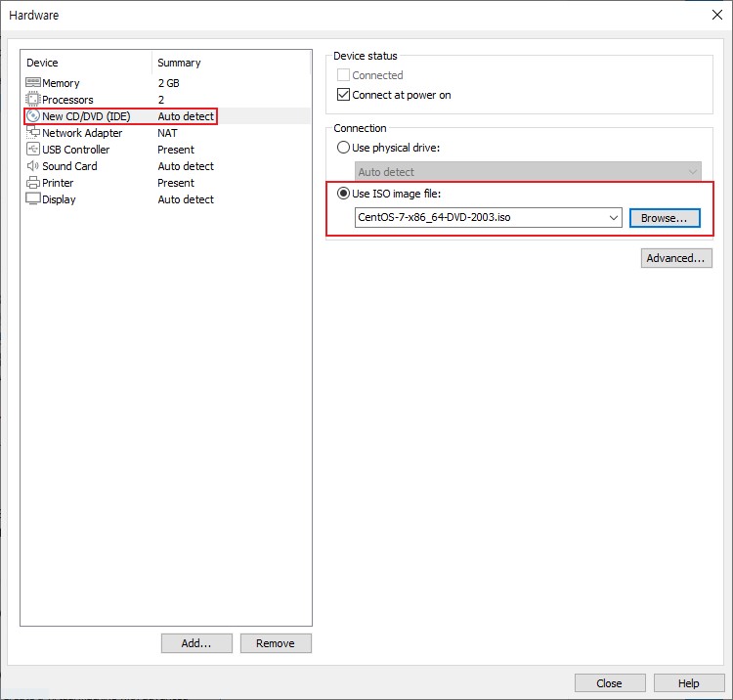
Task: Select the Processors row label
Action: (67, 100)
